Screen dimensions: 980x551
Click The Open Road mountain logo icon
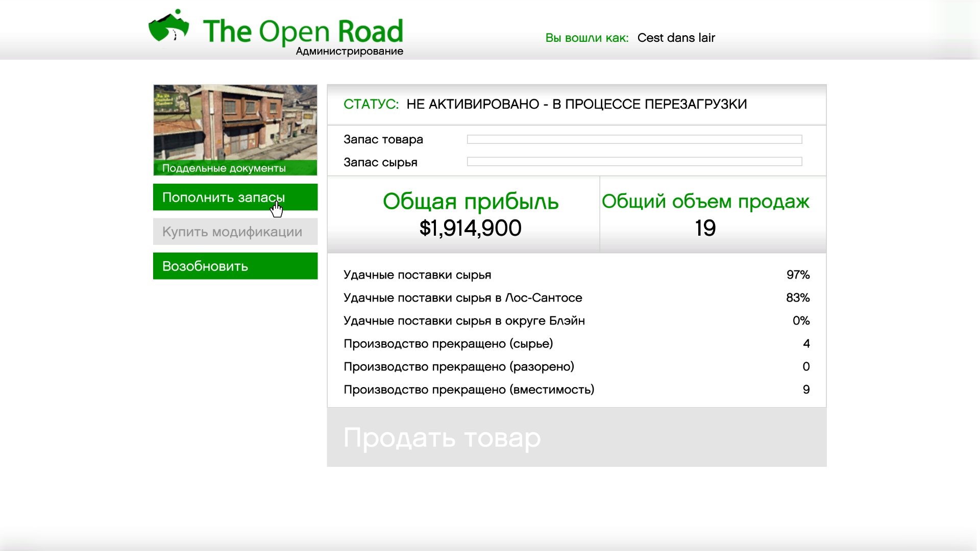[x=168, y=27]
